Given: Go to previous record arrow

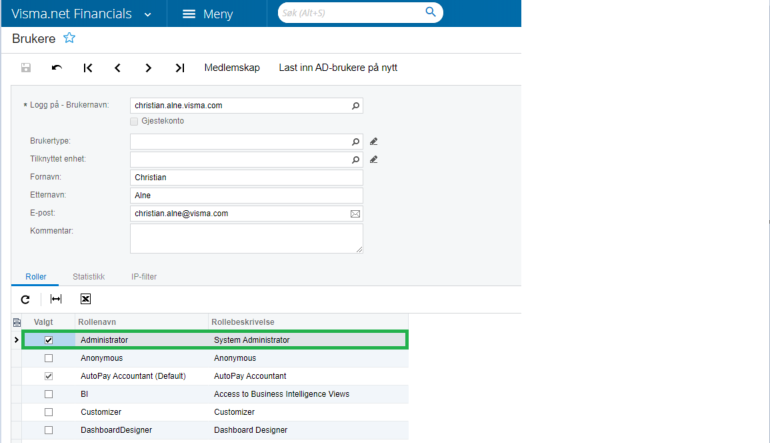Looking at the screenshot, I should click(x=117, y=68).
